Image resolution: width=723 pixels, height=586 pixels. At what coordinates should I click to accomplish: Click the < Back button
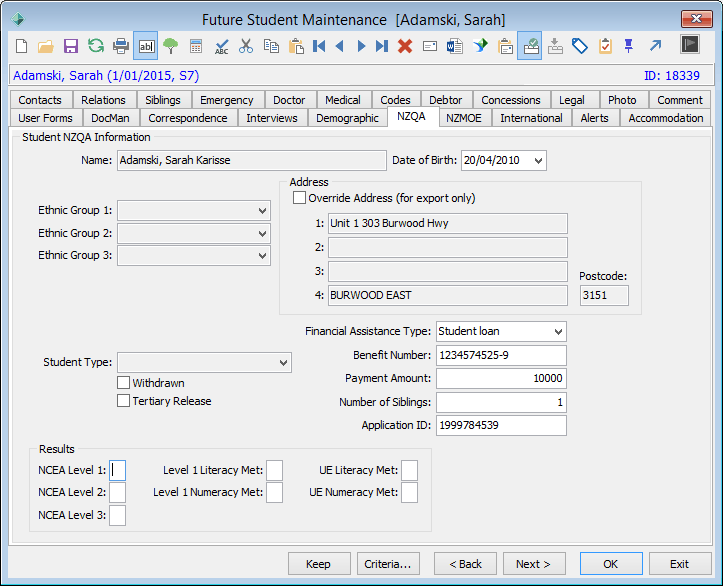click(x=465, y=564)
